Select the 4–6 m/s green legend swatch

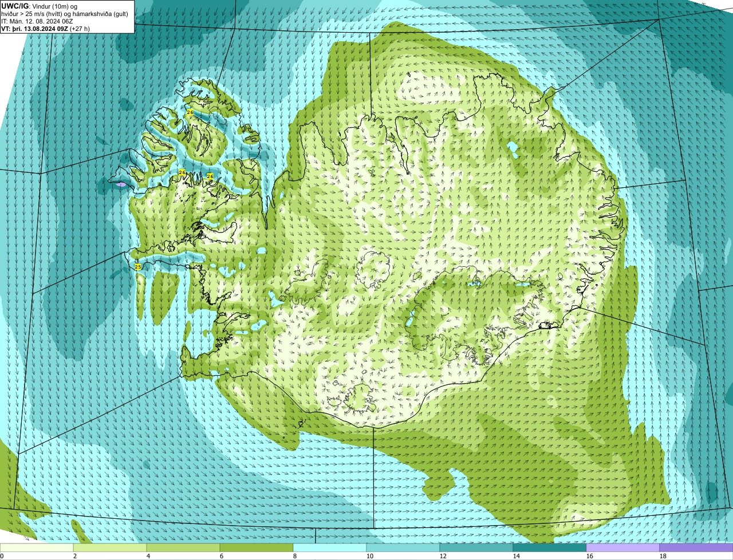(183, 548)
